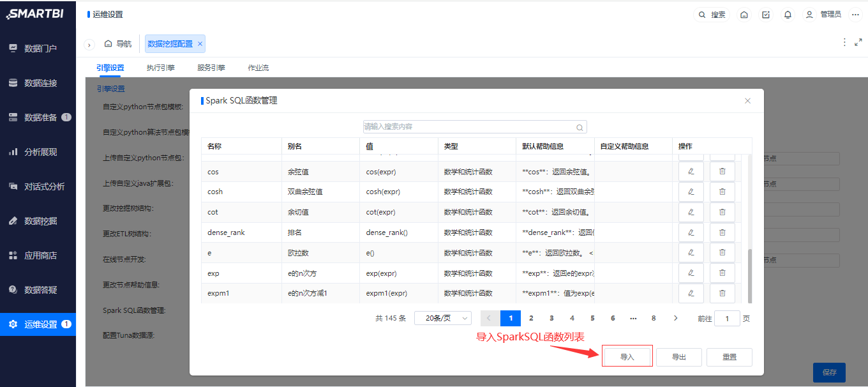Click the 重置 button

pyautogui.click(x=730, y=357)
